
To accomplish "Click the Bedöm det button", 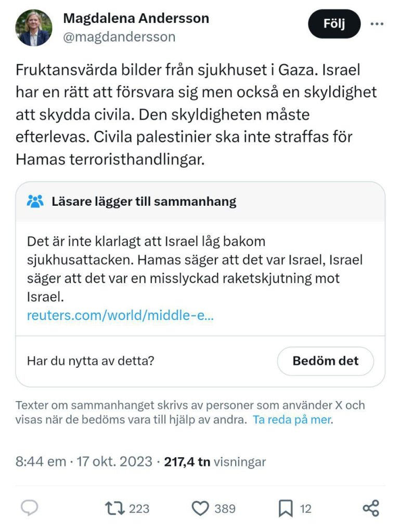I will [x=325, y=361].
